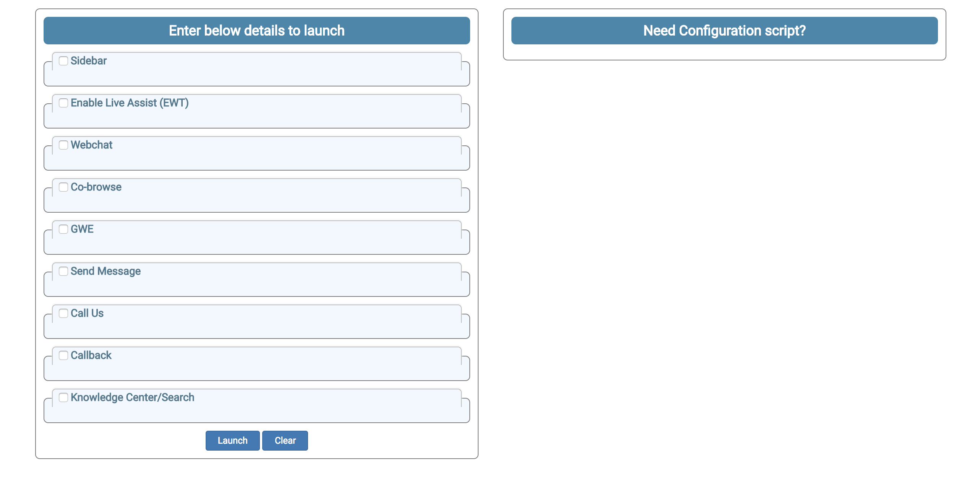980x495 pixels.
Task: Tick the Knowledge Center/Search checkbox
Action: pyautogui.click(x=63, y=397)
